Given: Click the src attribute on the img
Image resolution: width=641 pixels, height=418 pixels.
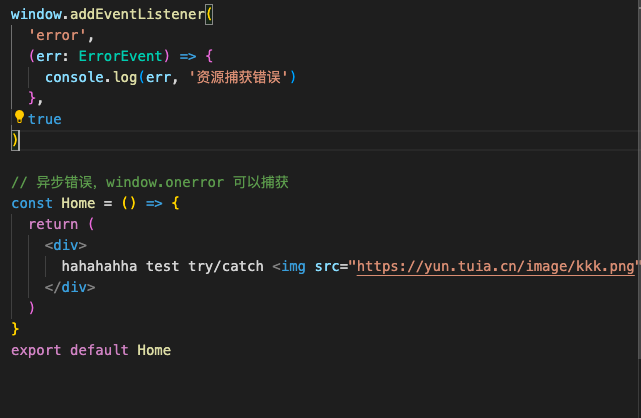Looking at the screenshot, I should [x=327, y=266].
